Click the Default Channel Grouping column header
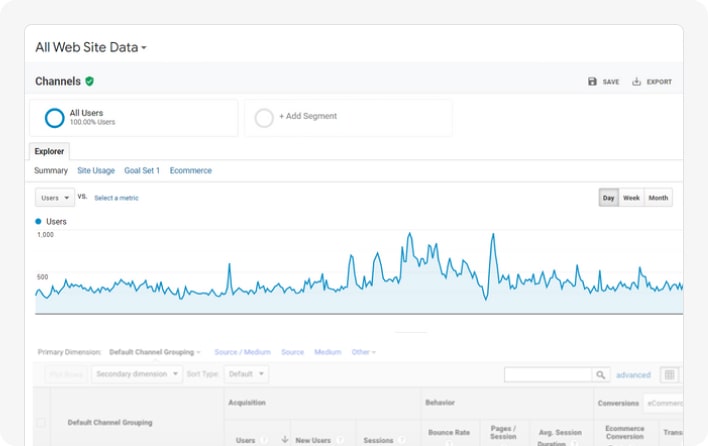 tap(110, 423)
